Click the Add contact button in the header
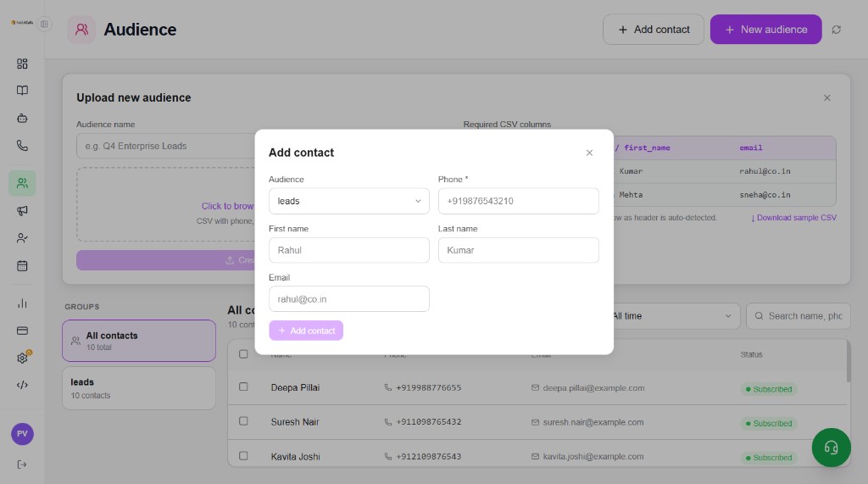The height and width of the screenshot is (484, 868). pos(654,30)
